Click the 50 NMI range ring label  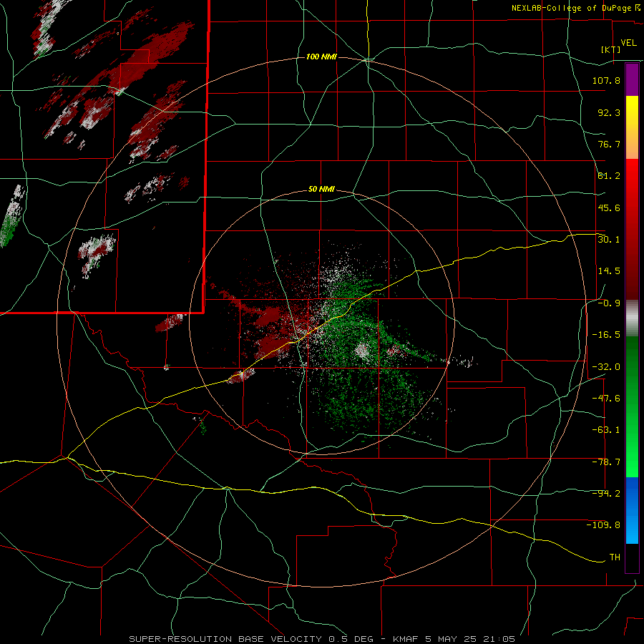coord(321,190)
